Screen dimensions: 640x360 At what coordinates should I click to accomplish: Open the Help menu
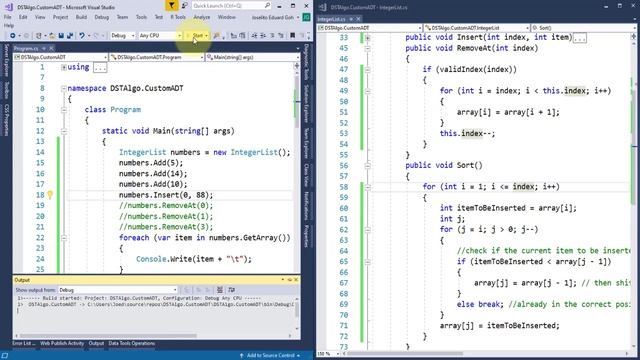[9, 25]
